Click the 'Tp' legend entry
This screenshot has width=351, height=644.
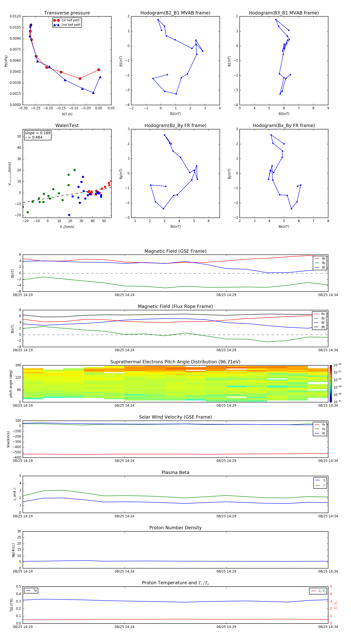point(31,591)
